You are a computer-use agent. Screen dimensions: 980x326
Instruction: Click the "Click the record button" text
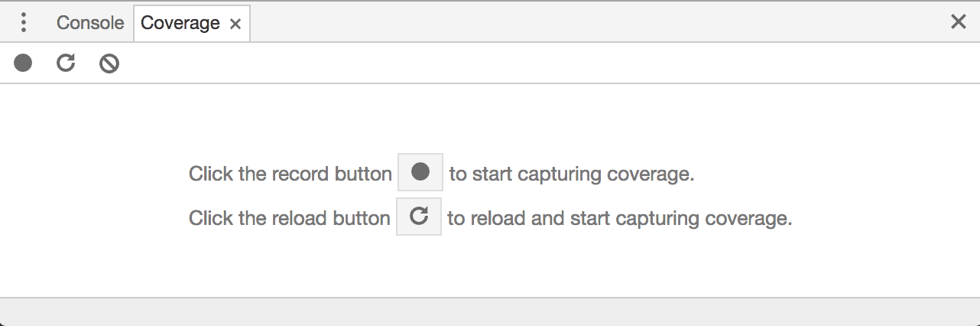290,174
